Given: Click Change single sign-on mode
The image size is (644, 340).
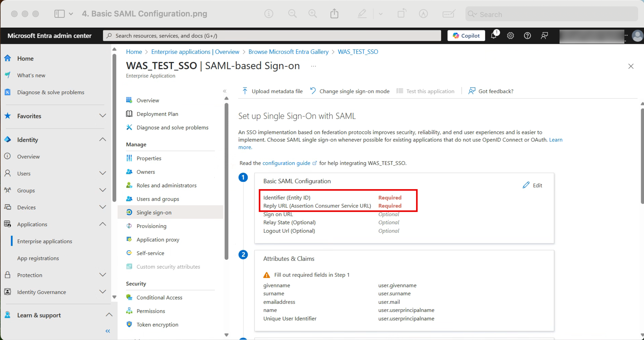Looking at the screenshot, I should (350, 91).
